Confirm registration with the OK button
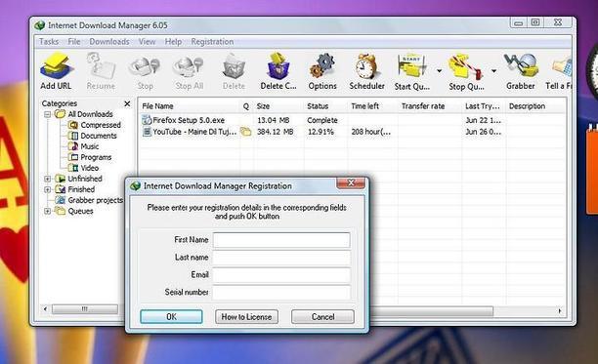Image resolution: width=598 pixels, height=364 pixels. coord(171,317)
